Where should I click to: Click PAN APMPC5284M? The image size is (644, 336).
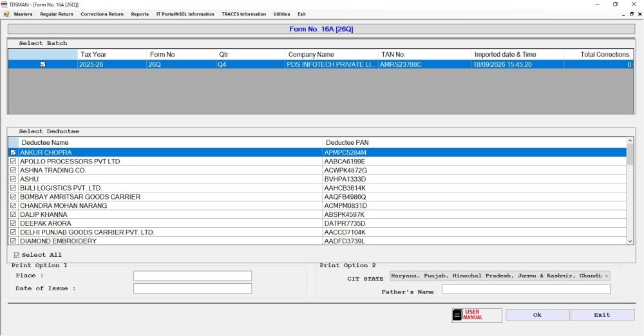click(345, 153)
